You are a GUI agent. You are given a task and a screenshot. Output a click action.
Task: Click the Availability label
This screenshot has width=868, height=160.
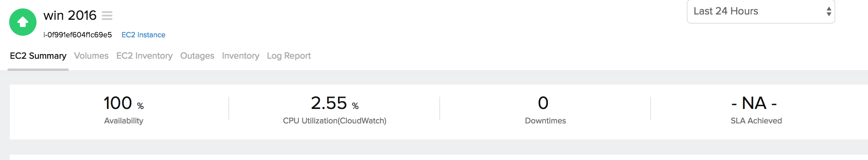click(x=124, y=121)
